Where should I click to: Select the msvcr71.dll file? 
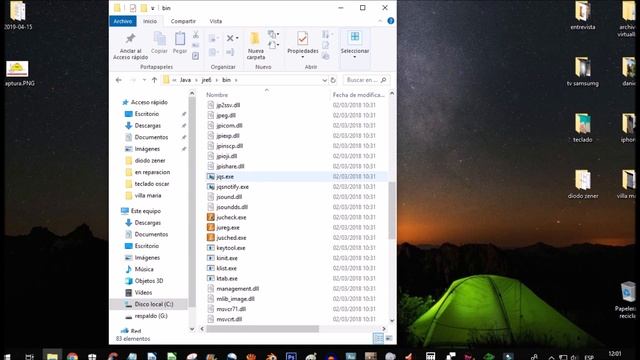[x=231, y=309]
